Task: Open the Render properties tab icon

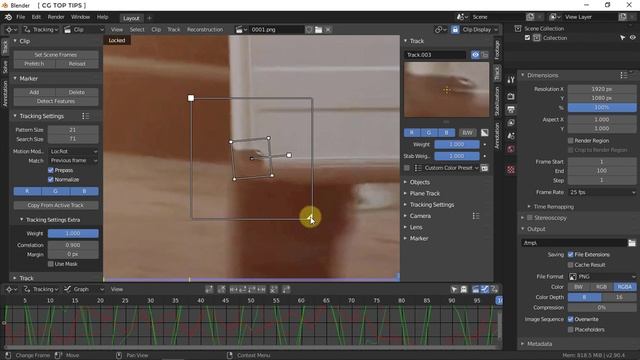Action: pos(511,96)
